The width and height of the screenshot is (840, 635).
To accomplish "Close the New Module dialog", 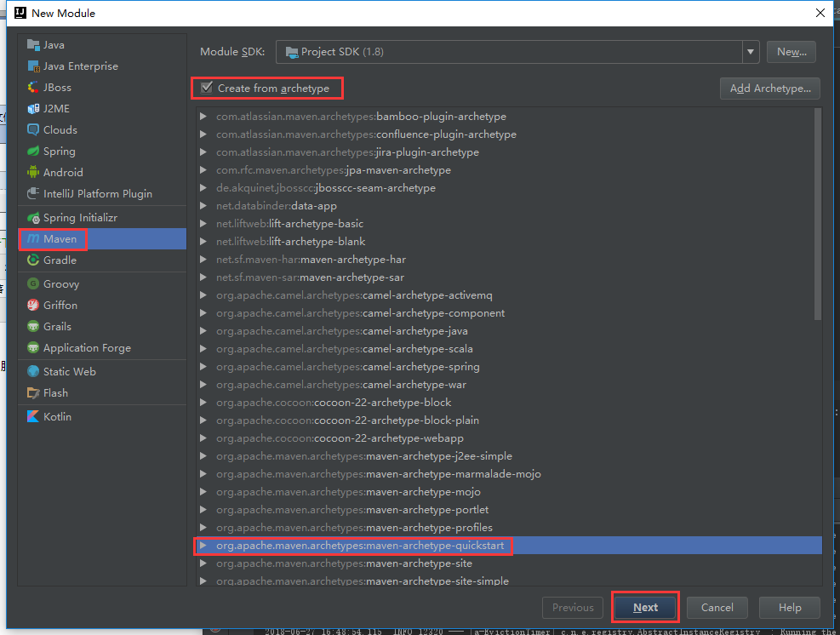I will pyautogui.click(x=820, y=13).
